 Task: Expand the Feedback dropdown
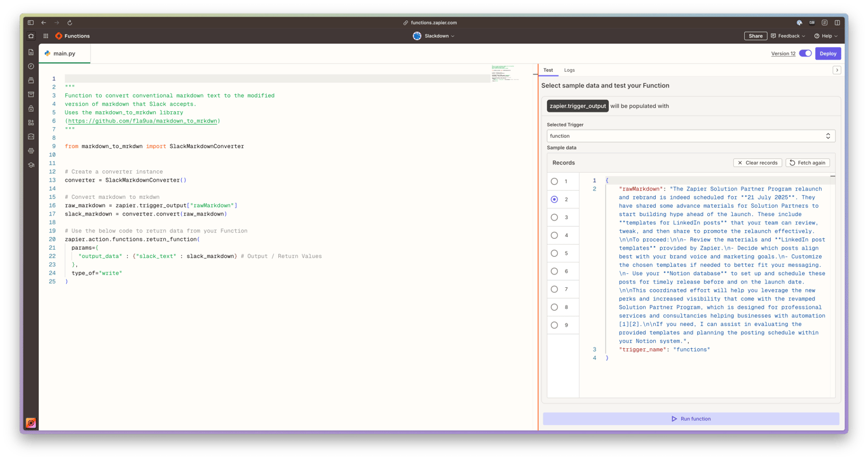(788, 36)
